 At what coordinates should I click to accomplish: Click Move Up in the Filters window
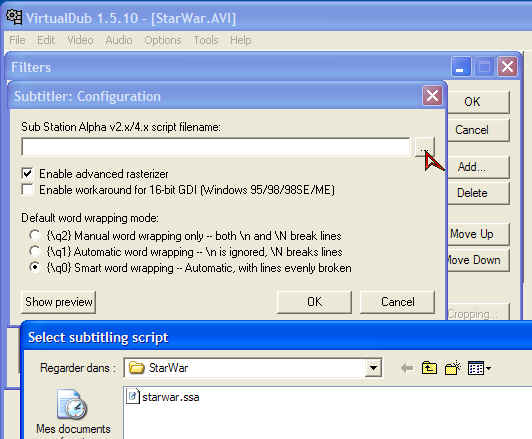pos(478,234)
